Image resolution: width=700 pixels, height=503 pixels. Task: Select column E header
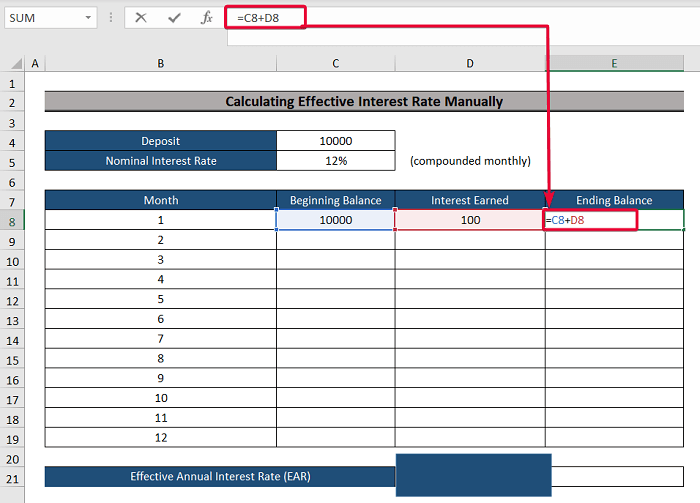click(614, 63)
